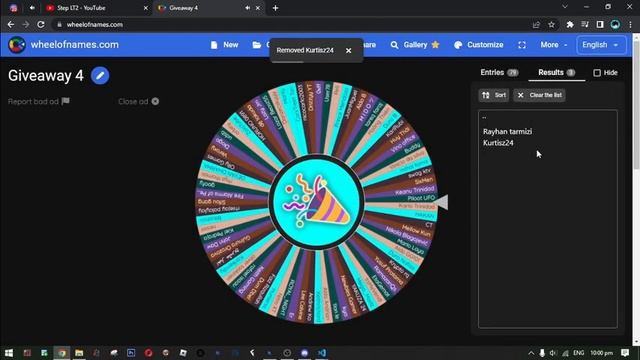The height and width of the screenshot is (360, 640).
Task: Open the English language dropdown
Action: click(601, 45)
